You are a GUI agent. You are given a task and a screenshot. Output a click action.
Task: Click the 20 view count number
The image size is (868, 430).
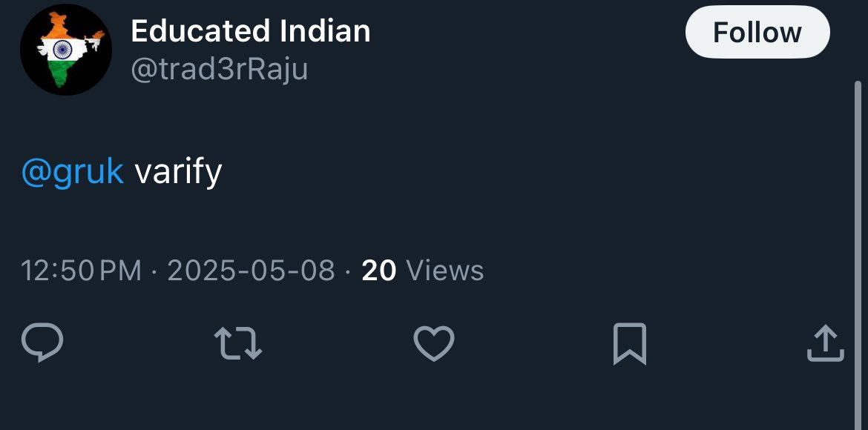pos(378,271)
